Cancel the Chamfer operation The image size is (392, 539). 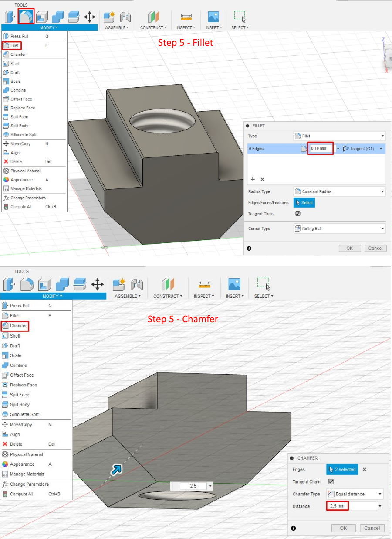tap(372, 528)
